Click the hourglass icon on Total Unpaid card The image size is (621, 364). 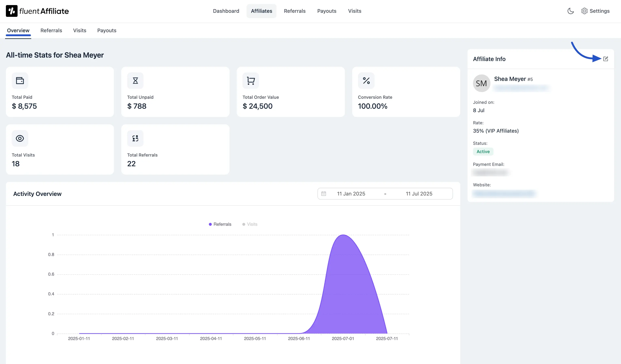click(135, 80)
